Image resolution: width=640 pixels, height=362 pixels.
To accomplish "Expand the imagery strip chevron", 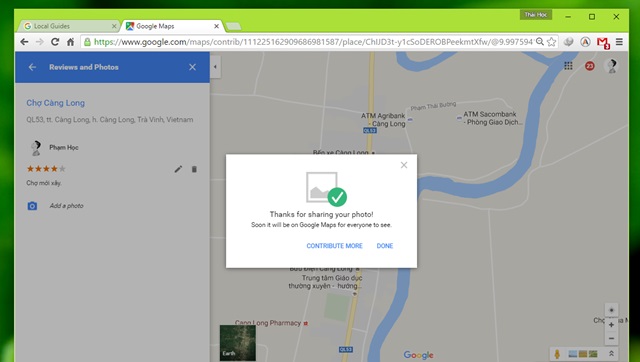I will (x=611, y=353).
